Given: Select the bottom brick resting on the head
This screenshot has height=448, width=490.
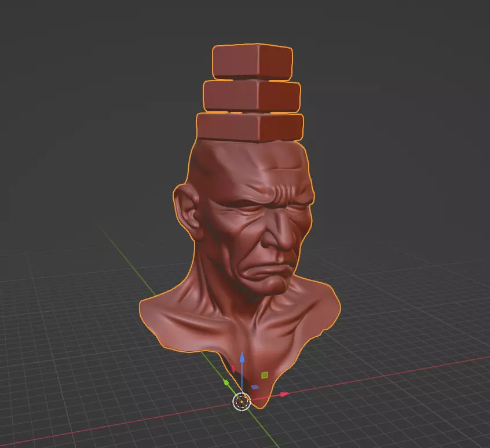Looking at the screenshot, I should (x=250, y=128).
